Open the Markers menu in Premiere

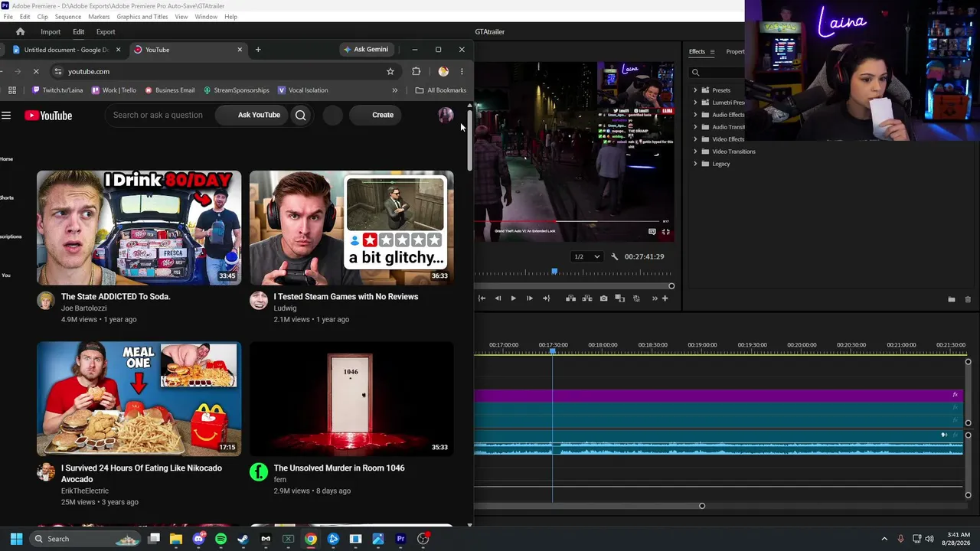(x=99, y=16)
